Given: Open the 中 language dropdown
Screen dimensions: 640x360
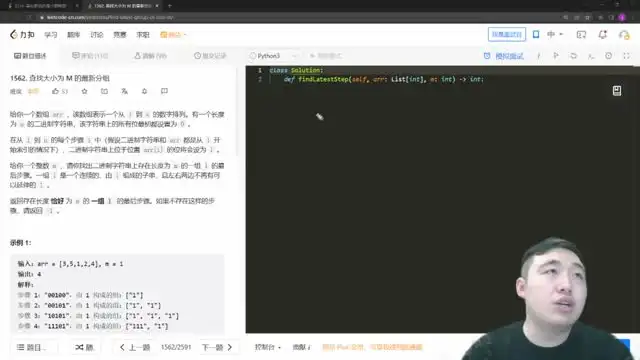Looking at the screenshot, I should (x=555, y=34).
